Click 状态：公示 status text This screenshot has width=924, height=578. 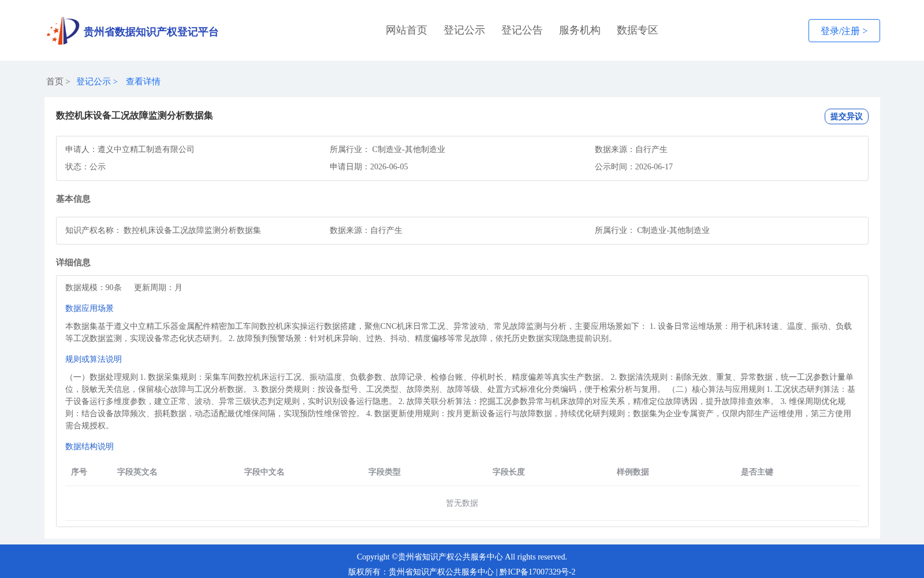point(85,166)
